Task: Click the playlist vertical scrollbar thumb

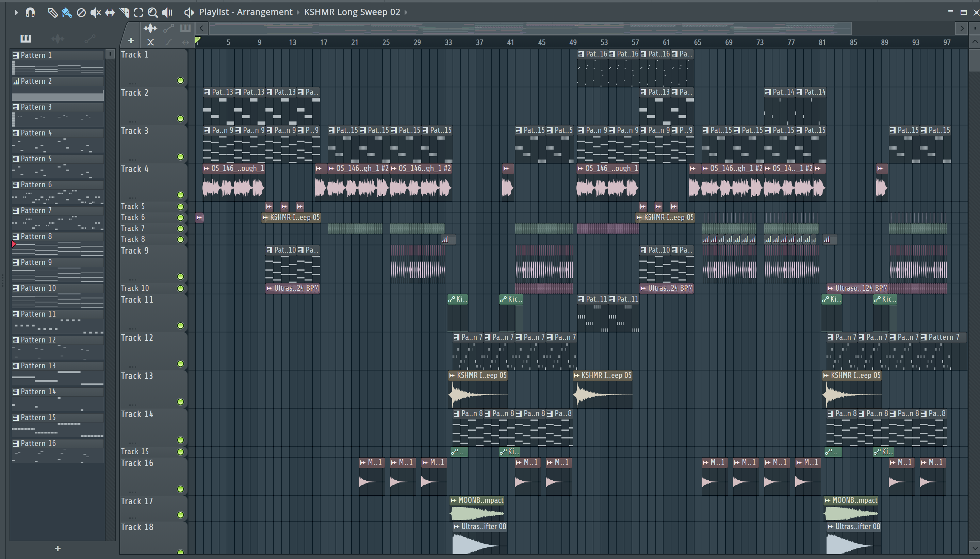Action: tap(974, 60)
